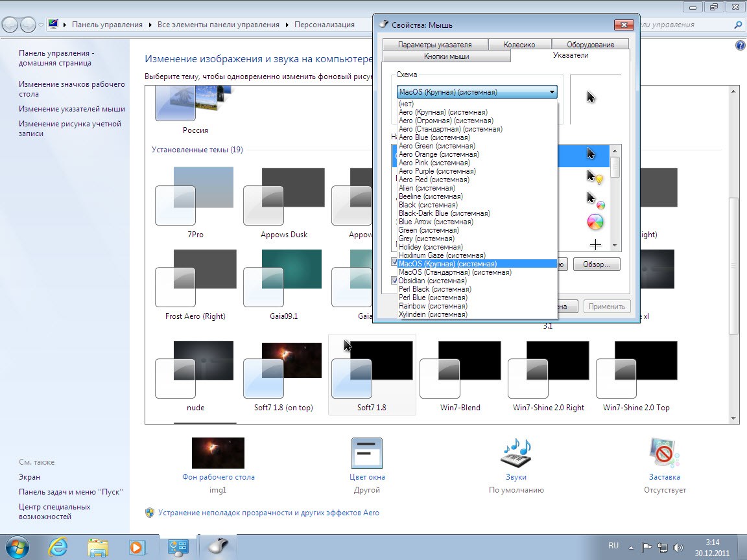Click the desktop background img1 thumbnail
This screenshot has height=560, width=747.
click(218, 453)
